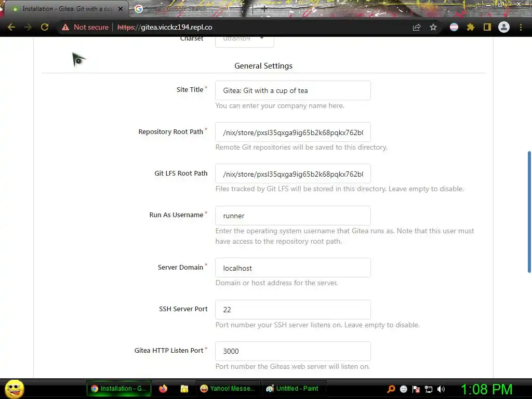Click the page vertical scrollbar thumb
Screen dimensions: 532x399
(529, 212)
